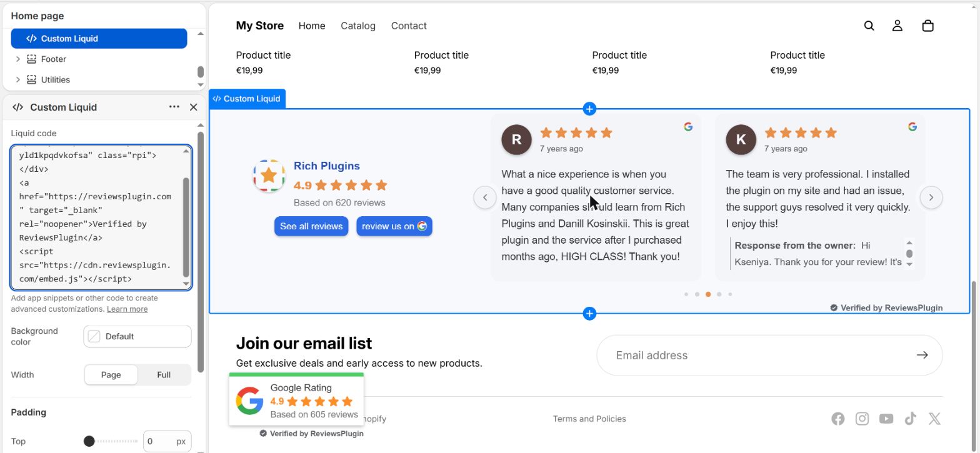Click Based on 605 reviews text

point(314,414)
